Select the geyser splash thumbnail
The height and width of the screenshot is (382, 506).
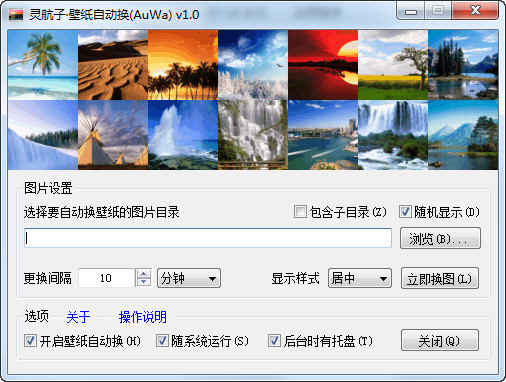[183, 135]
